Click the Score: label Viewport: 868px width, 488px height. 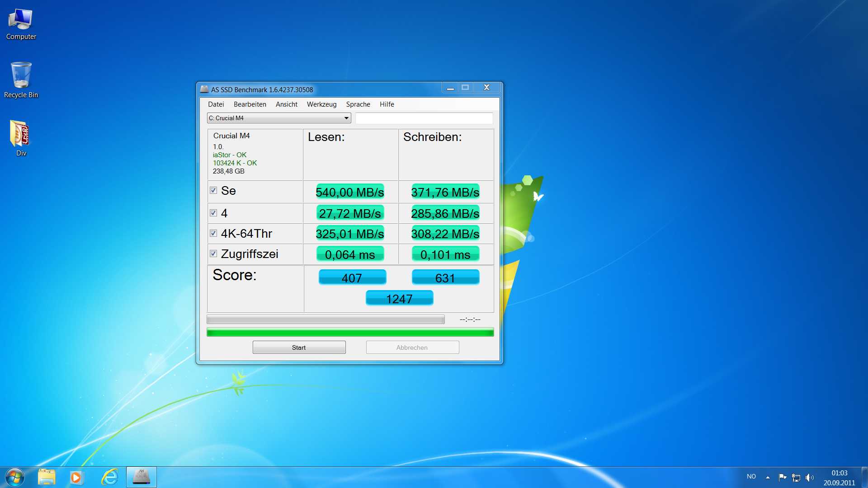coord(235,275)
